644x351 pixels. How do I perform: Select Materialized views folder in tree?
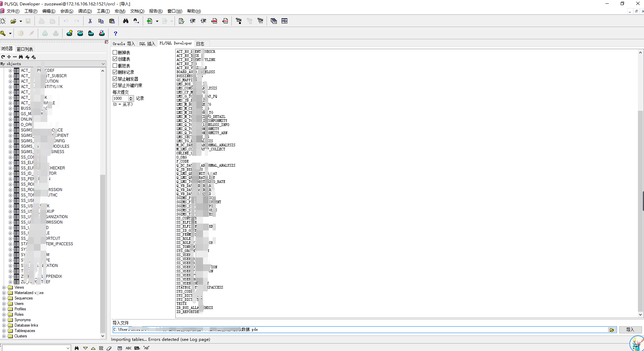point(29,293)
